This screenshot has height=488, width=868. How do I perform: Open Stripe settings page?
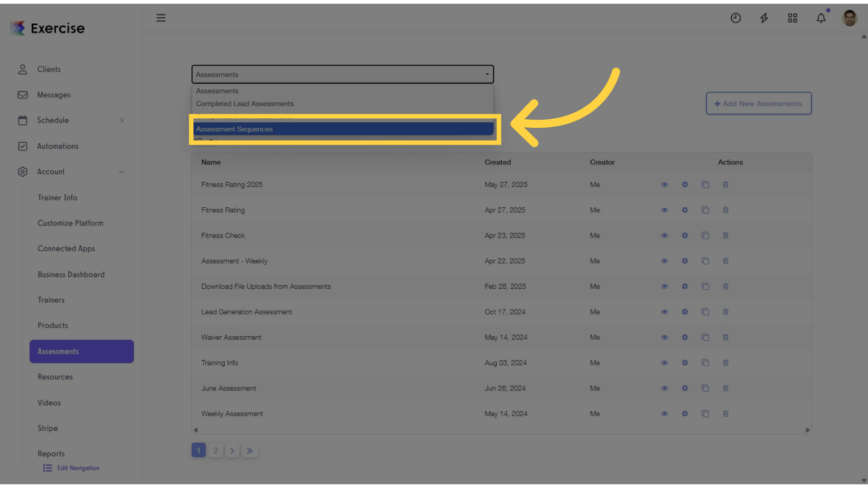point(47,428)
